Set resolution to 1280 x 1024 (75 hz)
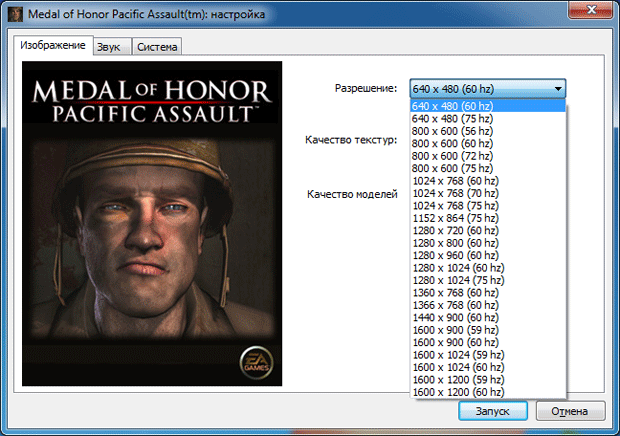 pyautogui.click(x=488, y=280)
